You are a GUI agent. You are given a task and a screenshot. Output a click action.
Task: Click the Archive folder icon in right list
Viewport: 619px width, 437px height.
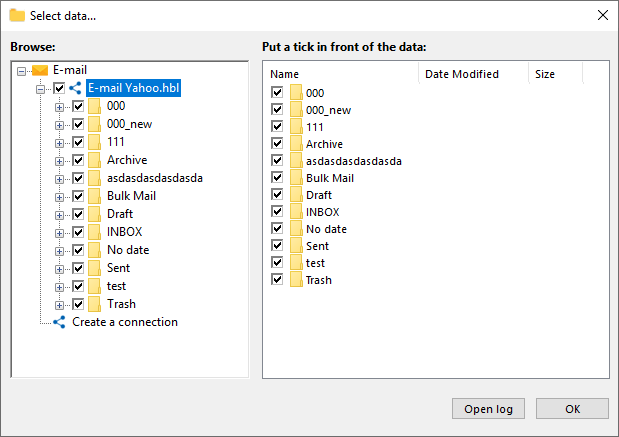(x=296, y=144)
